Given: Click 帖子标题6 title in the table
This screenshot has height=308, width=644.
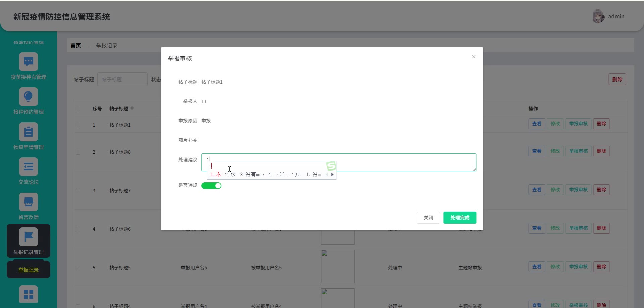Looking at the screenshot, I should tap(120, 229).
